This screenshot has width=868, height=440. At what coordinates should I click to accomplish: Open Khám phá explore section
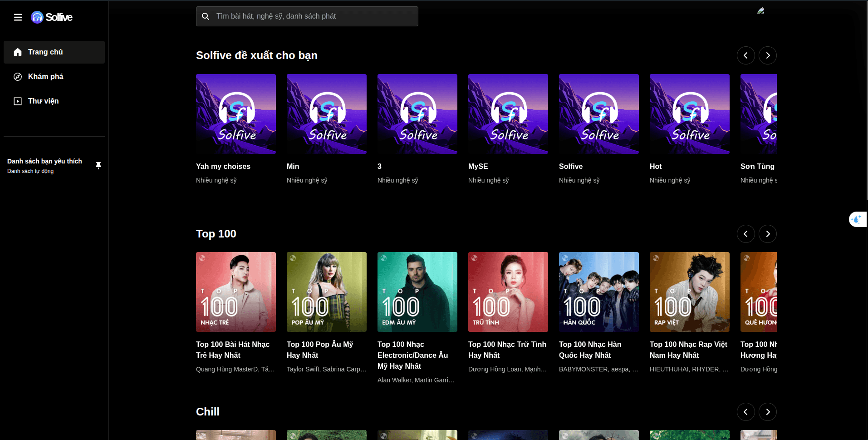(54, 77)
